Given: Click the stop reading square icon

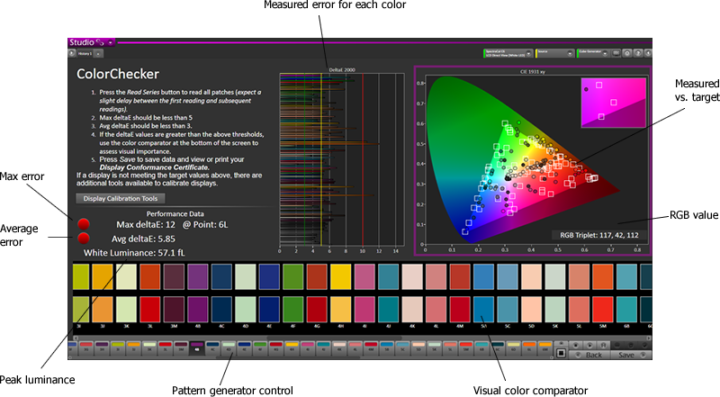Looking at the screenshot, I should click(561, 353).
